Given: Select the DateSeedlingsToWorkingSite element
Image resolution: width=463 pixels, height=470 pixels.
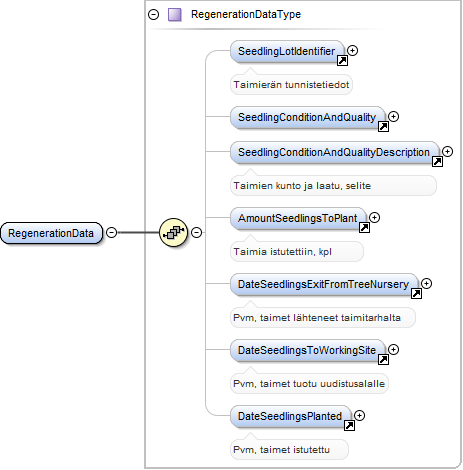Looking at the screenshot, I should coord(307,350).
